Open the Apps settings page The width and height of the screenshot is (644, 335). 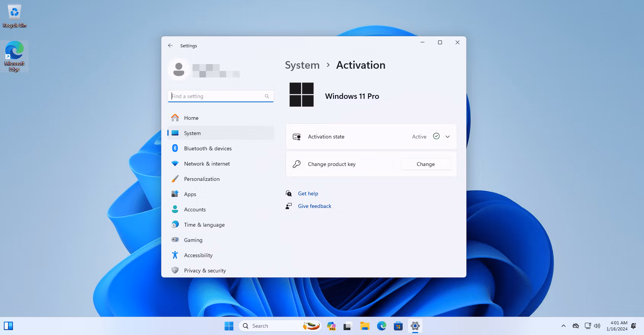tap(221, 194)
